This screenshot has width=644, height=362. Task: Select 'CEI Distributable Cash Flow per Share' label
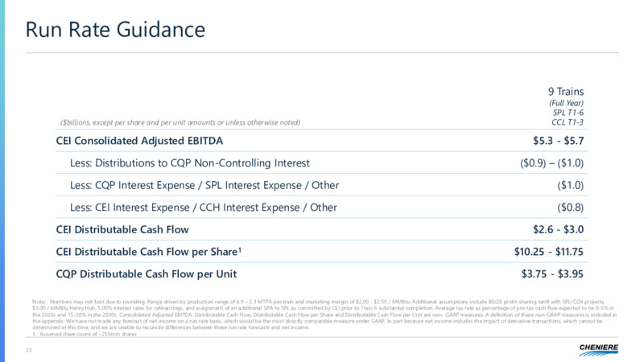149,252
